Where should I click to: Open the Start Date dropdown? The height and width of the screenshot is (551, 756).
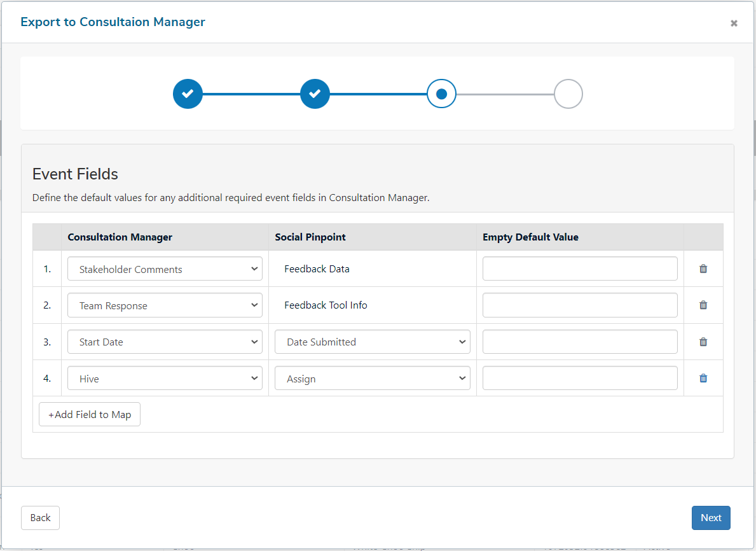point(165,342)
